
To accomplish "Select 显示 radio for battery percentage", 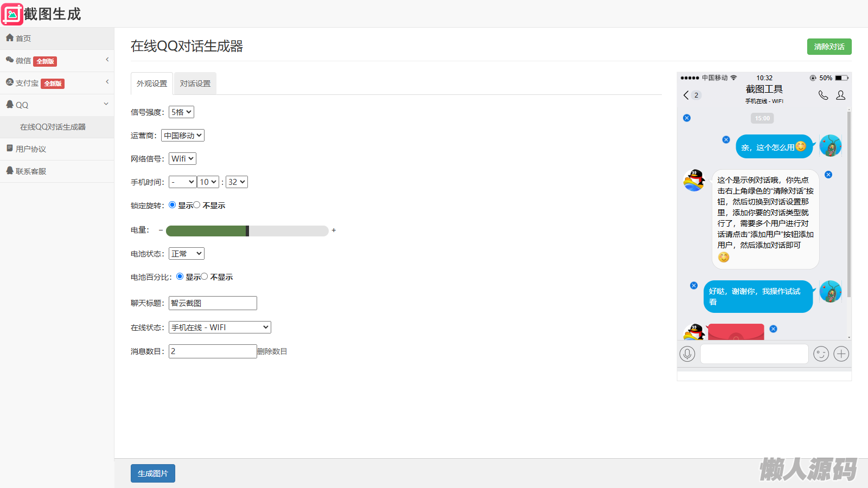I will pyautogui.click(x=180, y=277).
